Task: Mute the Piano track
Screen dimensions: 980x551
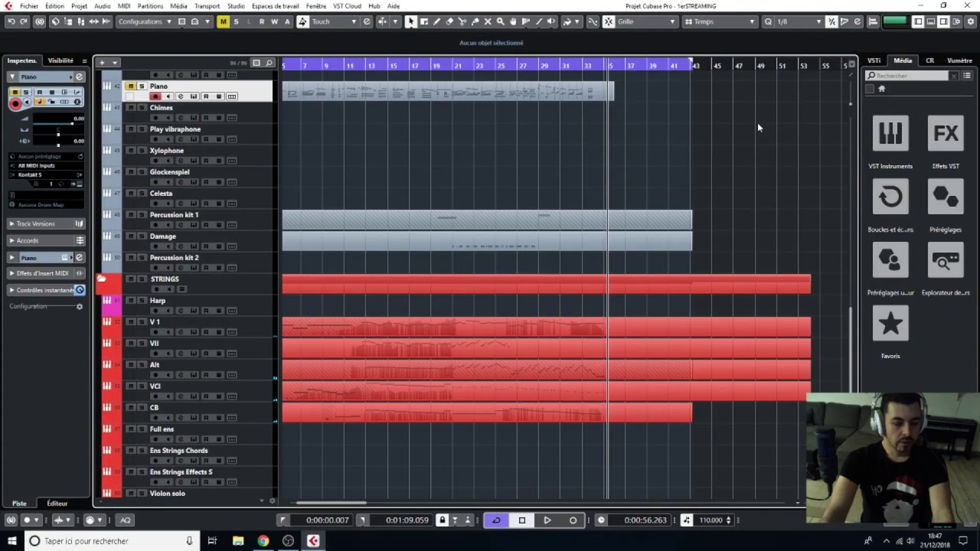Action: [130, 86]
